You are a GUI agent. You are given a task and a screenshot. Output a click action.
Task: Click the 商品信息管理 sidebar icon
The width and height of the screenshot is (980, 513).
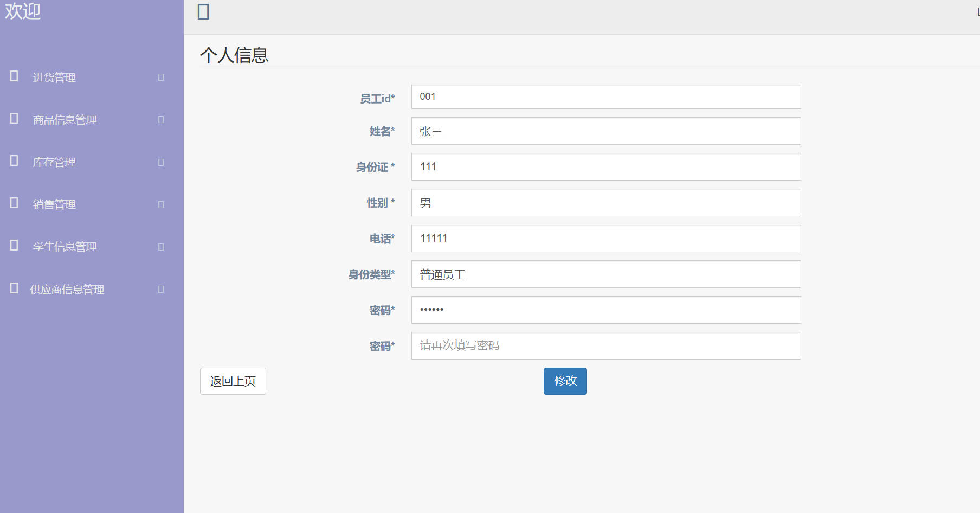click(14, 119)
